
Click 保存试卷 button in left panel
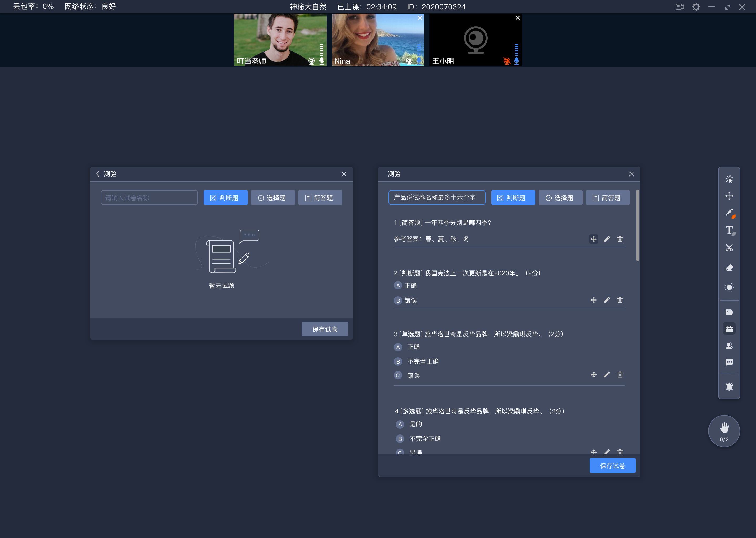(324, 329)
